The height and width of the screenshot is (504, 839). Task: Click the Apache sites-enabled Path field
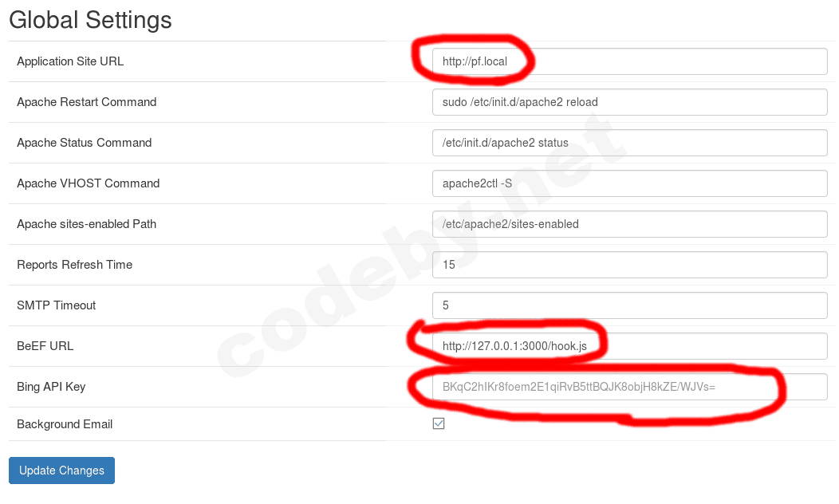pos(628,224)
